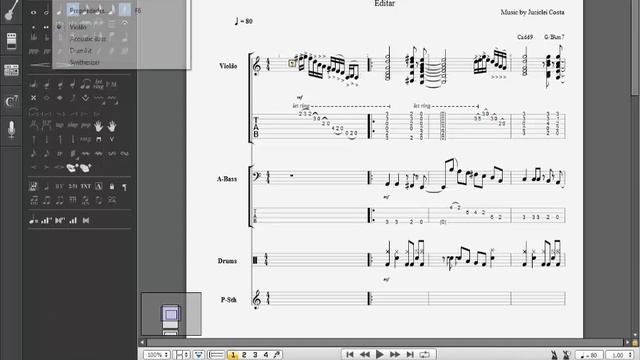Open the Lyrics microphone panel
This screenshot has width=640, height=360.
pyautogui.click(x=11, y=130)
